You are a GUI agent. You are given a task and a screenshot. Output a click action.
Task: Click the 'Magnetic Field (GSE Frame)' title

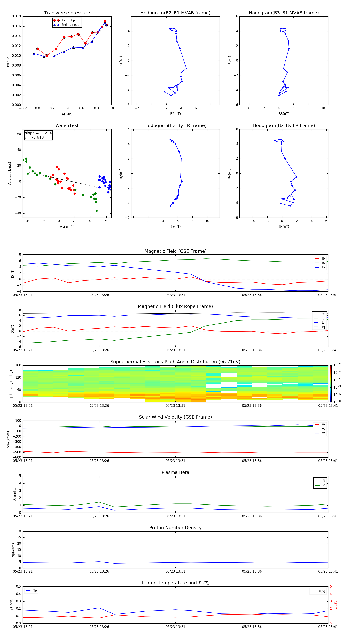coord(175,251)
